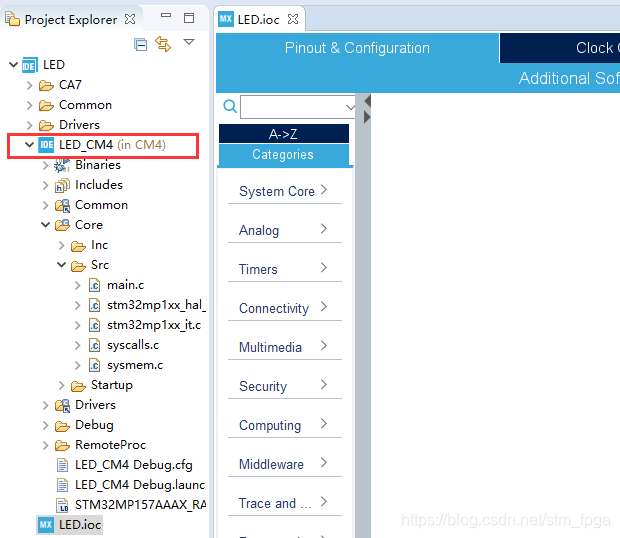Click the MX icon on LED.ioc editor tab
Viewport: 620px width, 538px height.
point(226,19)
